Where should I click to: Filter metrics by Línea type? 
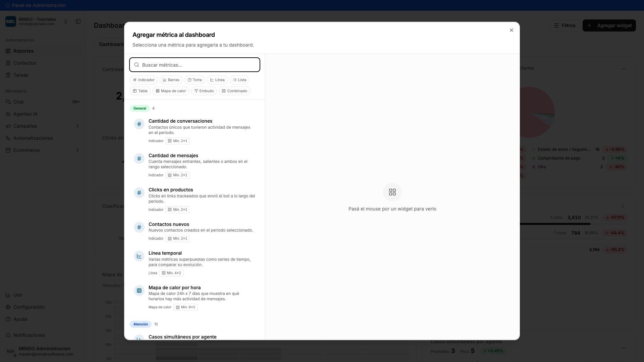[x=217, y=80]
